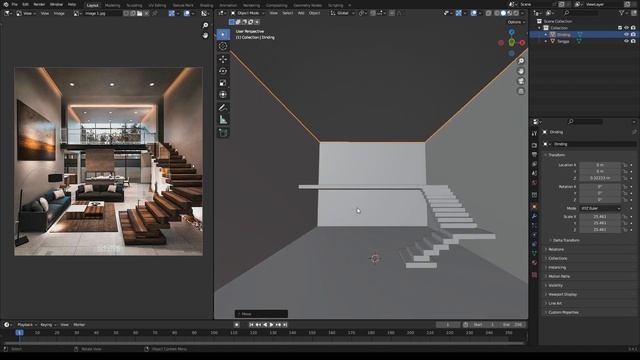Open the Edit menu
This screenshot has height=360, width=640.
click(25, 4)
